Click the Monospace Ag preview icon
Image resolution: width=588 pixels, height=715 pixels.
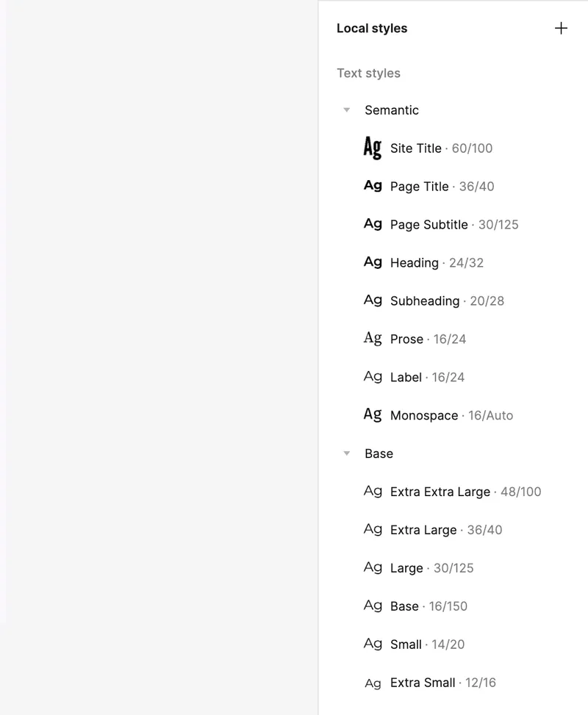[x=373, y=415]
